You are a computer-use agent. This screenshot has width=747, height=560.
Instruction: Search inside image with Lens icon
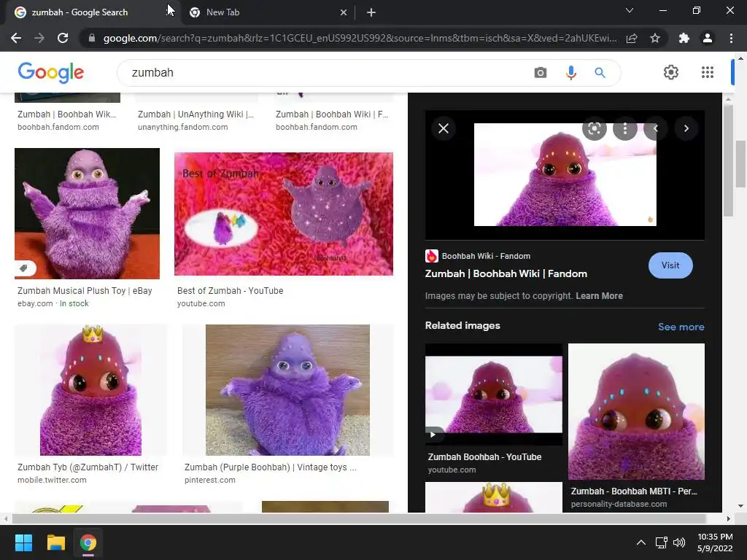pyautogui.click(x=594, y=128)
